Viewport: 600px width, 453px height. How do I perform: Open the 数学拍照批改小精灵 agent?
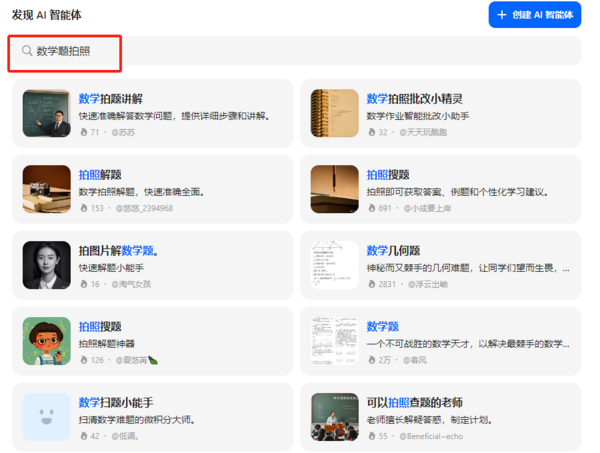440,113
